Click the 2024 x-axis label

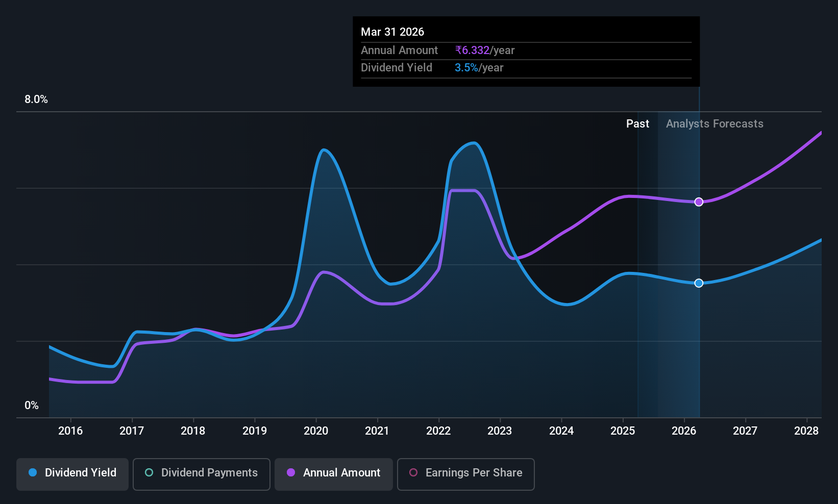coord(561,431)
